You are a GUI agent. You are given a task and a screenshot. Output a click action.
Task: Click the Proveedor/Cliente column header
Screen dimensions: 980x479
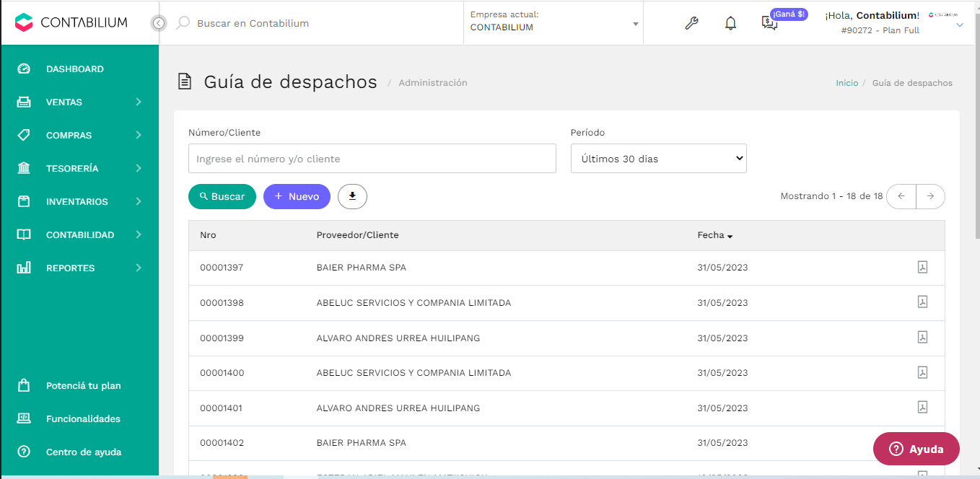[x=357, y=235]
